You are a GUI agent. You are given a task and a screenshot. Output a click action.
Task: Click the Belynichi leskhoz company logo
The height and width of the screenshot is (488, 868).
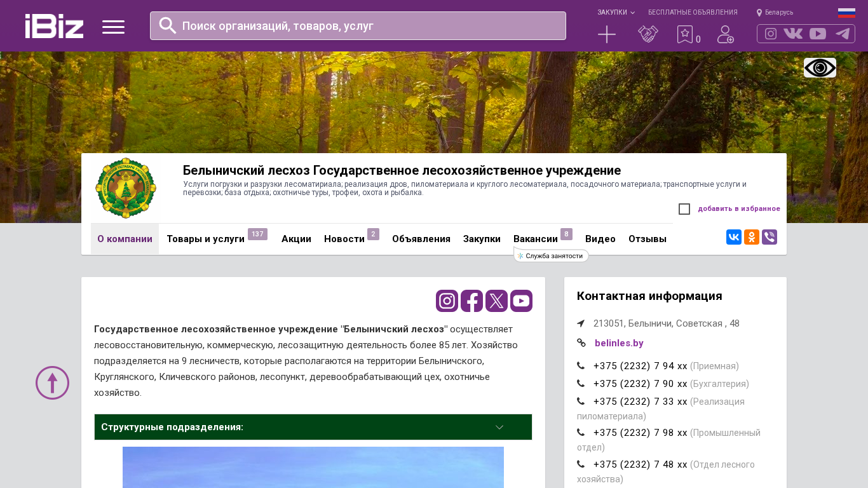click(126, 188)
